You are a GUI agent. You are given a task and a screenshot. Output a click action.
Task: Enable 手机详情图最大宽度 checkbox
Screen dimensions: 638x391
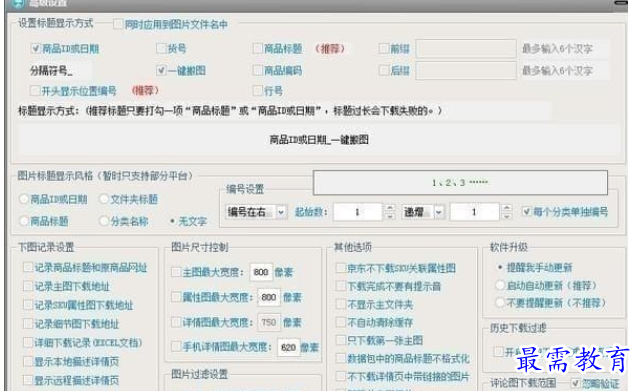point(176,347)
